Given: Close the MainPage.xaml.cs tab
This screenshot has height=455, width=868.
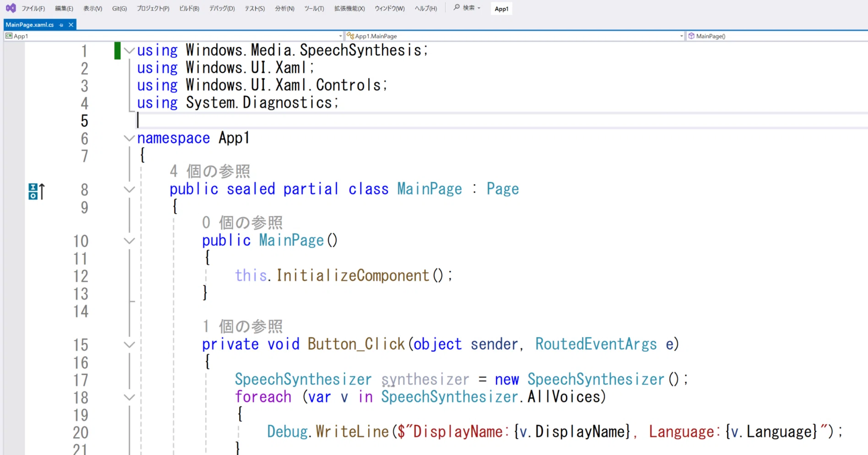Looking at the screenshot, I should [71, 25].
